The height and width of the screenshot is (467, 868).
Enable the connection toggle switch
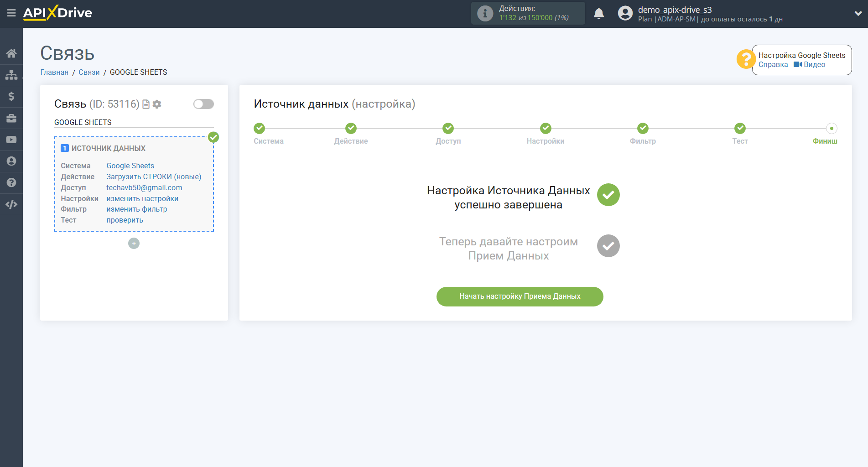tap(203, 104)
